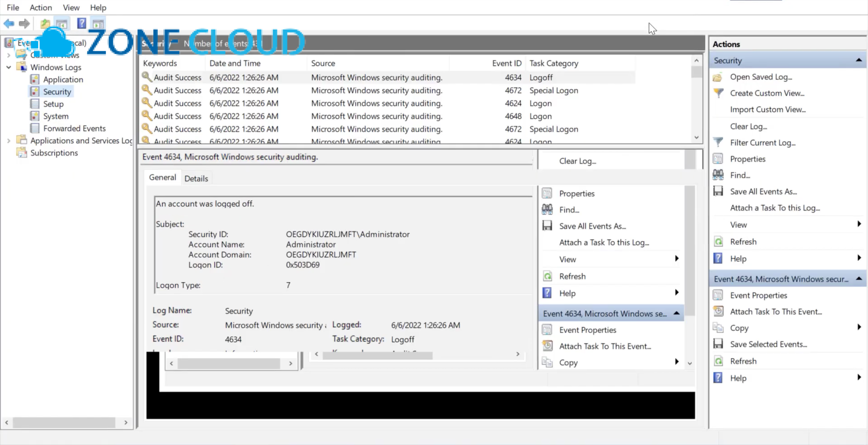Image resolution: width=868 pixels, height=445 pixels.
Task: Sort by the Event ID column header
Action: tap(488, 63)
